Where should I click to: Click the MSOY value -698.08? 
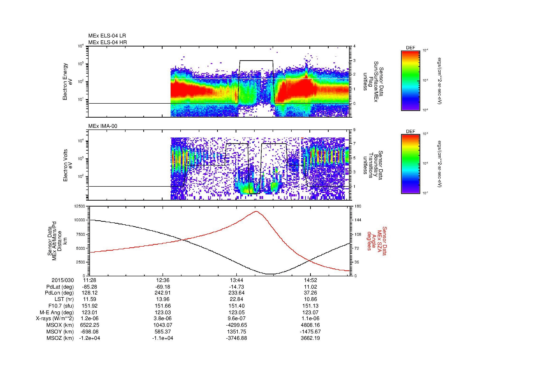pos(89,332)
